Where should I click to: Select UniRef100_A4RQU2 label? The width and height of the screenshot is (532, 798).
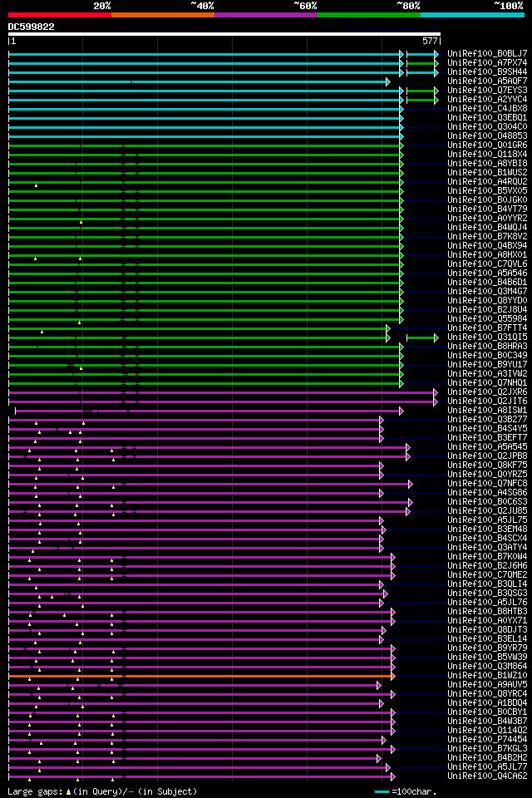pyautogui.click(x=487, y=182)
